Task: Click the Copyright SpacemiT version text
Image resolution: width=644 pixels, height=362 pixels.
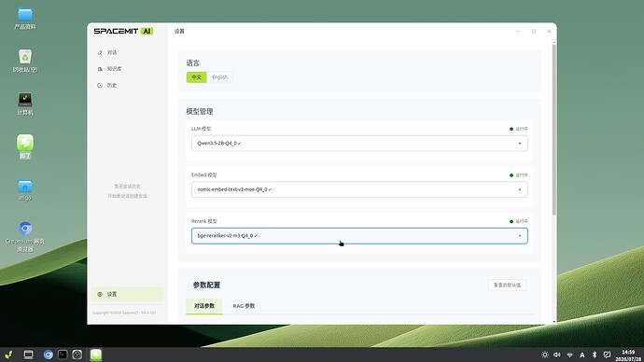Action: (x=124, y=313)
